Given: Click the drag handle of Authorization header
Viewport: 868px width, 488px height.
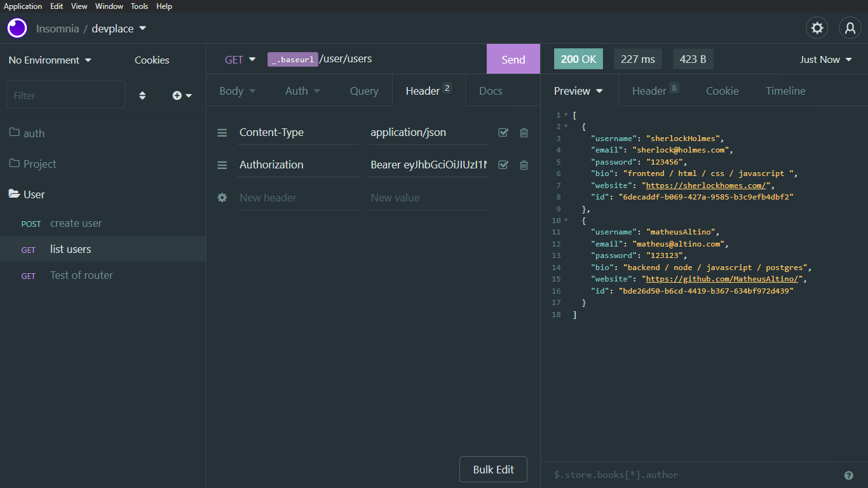Looking at the screenshot, I should click(222, 165).
